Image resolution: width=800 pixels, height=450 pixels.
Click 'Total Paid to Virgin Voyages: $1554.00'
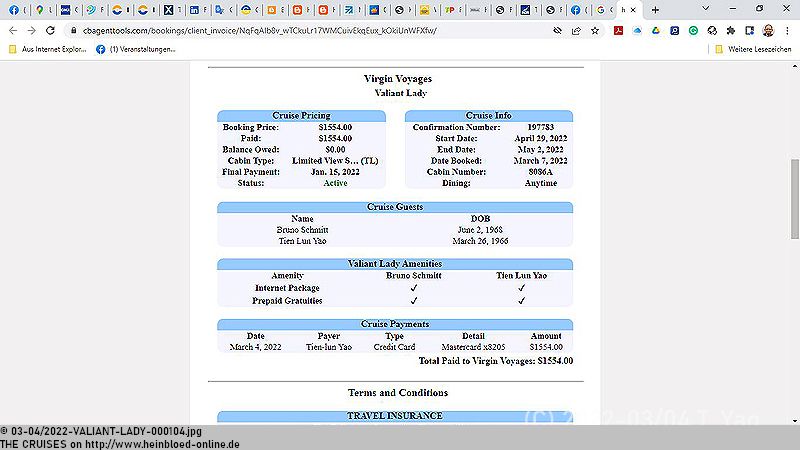tap(496, 361)
